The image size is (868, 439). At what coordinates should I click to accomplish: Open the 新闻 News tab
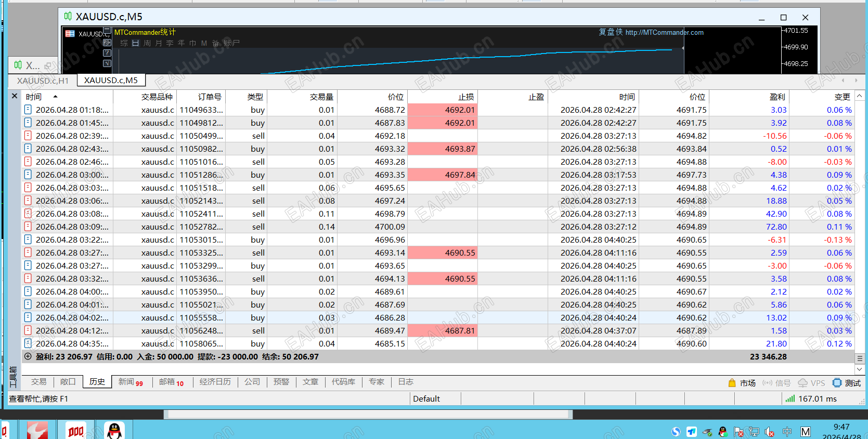point(131,382)
